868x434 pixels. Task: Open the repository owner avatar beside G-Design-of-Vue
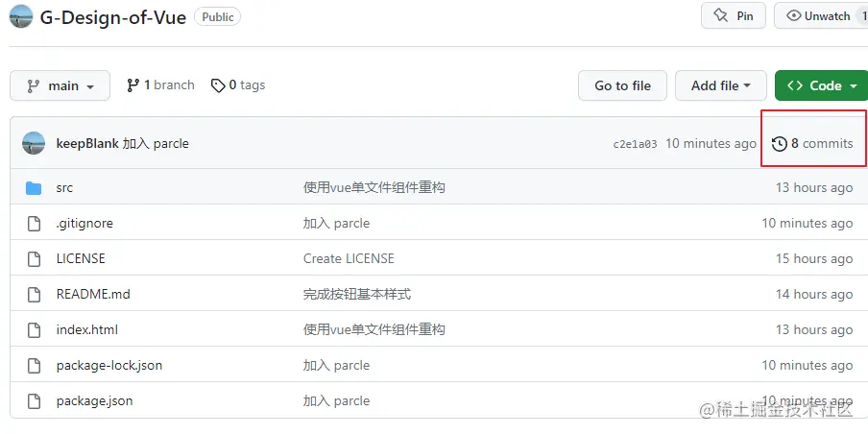click(x=21, y=16)
